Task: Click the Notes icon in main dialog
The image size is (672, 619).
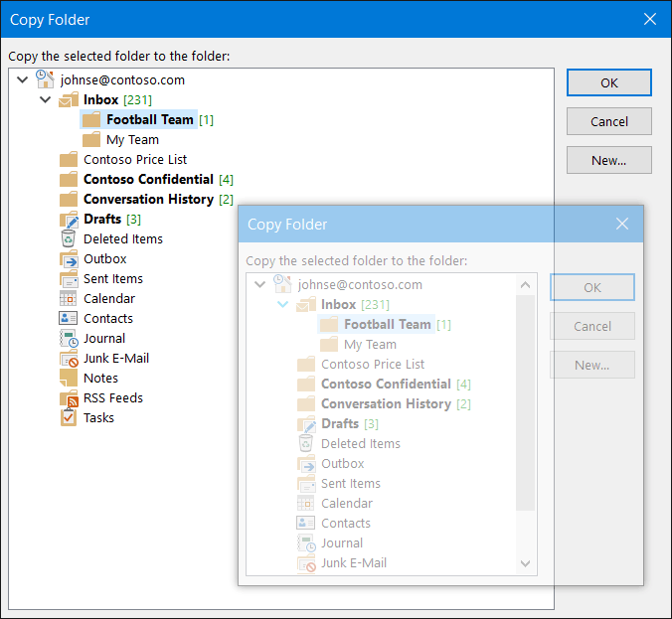Action: [69, 379]
